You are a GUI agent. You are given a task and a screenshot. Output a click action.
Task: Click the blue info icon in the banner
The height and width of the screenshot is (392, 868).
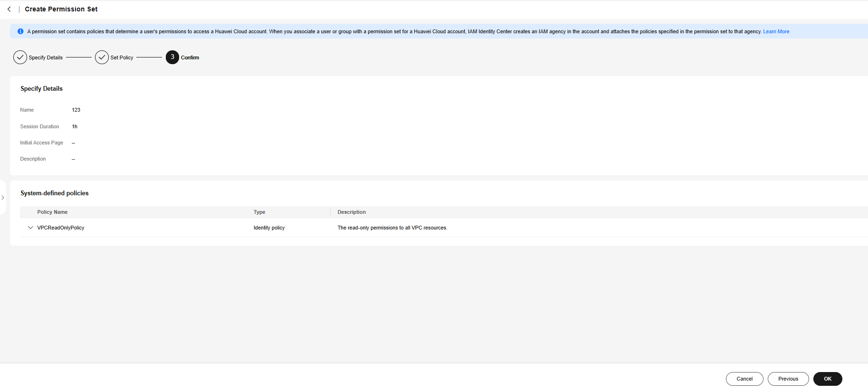[20, 31]
